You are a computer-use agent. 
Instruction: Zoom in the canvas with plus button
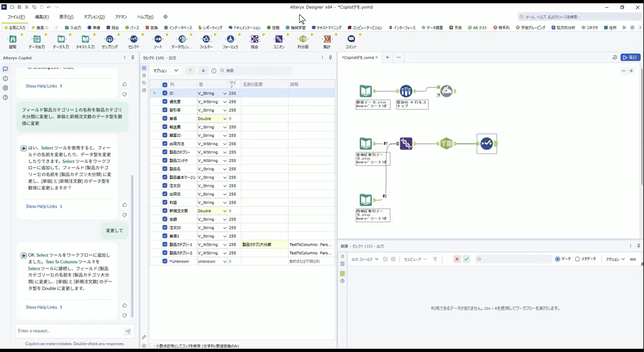631,71
